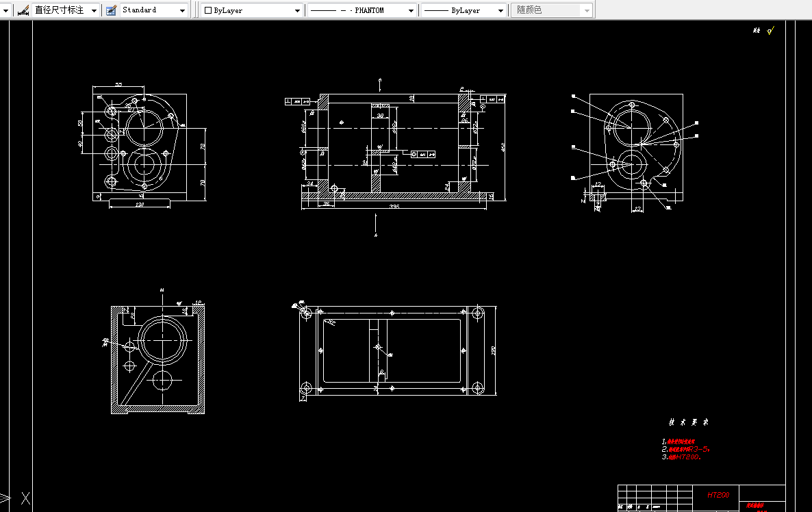Open the ByLayer color control dropdown
Screen dimensions: 812x512
coord(252,10)
